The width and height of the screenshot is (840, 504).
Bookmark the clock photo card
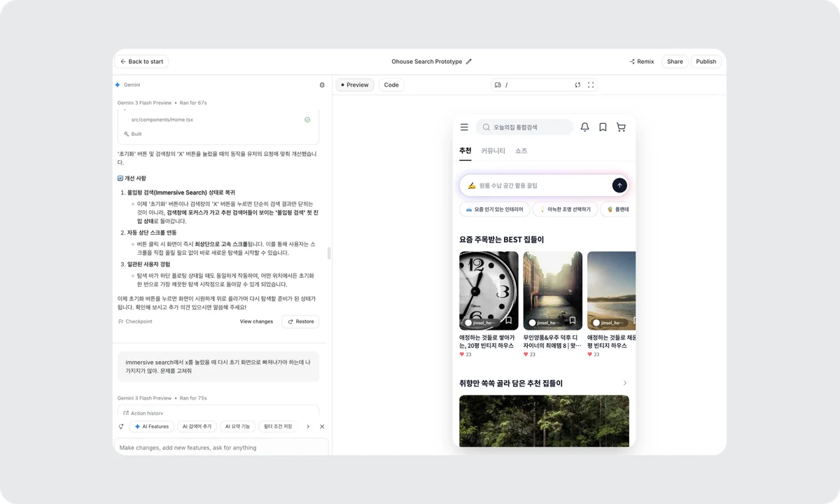click(x=509, y=321)
